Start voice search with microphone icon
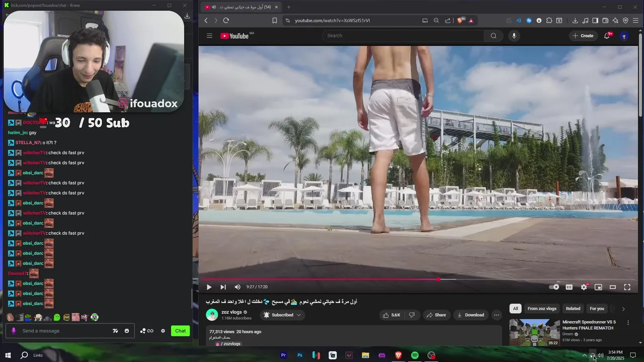644x362 pixels. (514, 36)
